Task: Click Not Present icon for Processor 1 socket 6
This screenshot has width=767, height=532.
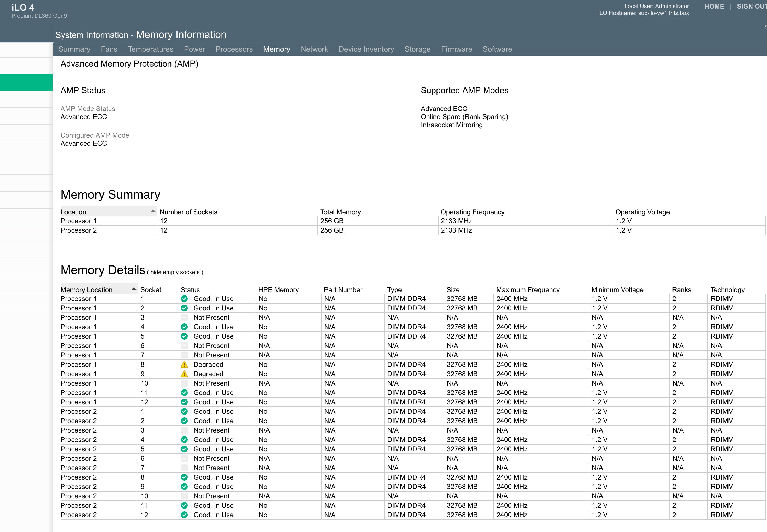Action: (x=184, y=346)
